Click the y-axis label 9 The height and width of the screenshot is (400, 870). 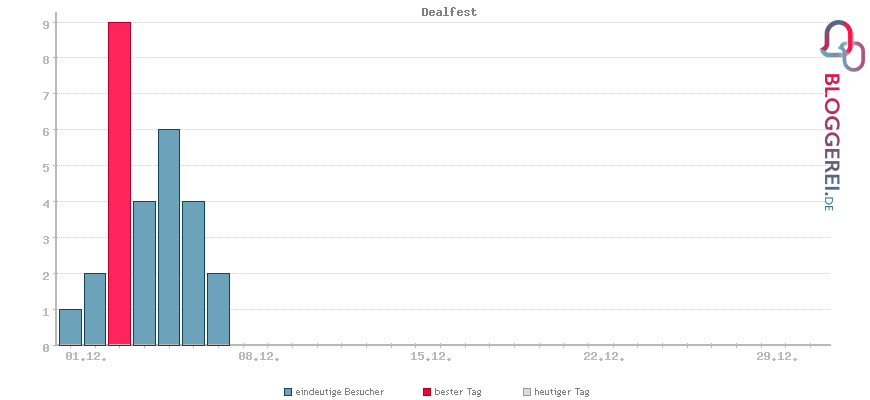pos(46,23)
